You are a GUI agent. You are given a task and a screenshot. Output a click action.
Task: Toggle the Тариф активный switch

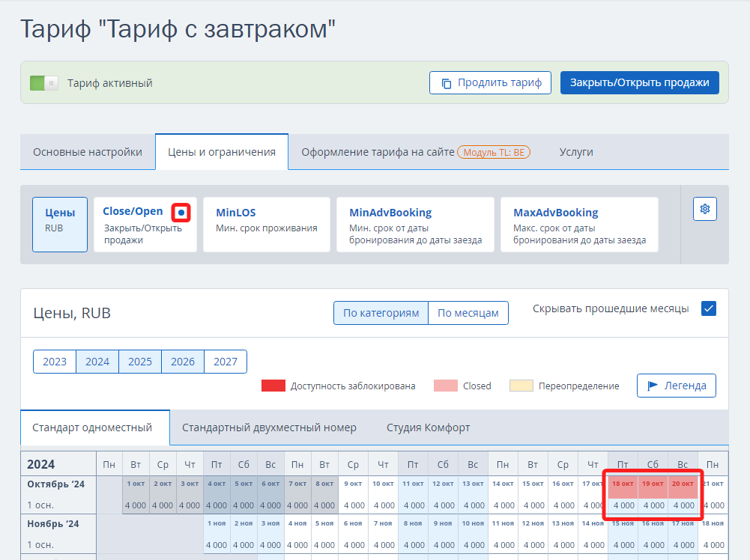[x=43, y=83]
